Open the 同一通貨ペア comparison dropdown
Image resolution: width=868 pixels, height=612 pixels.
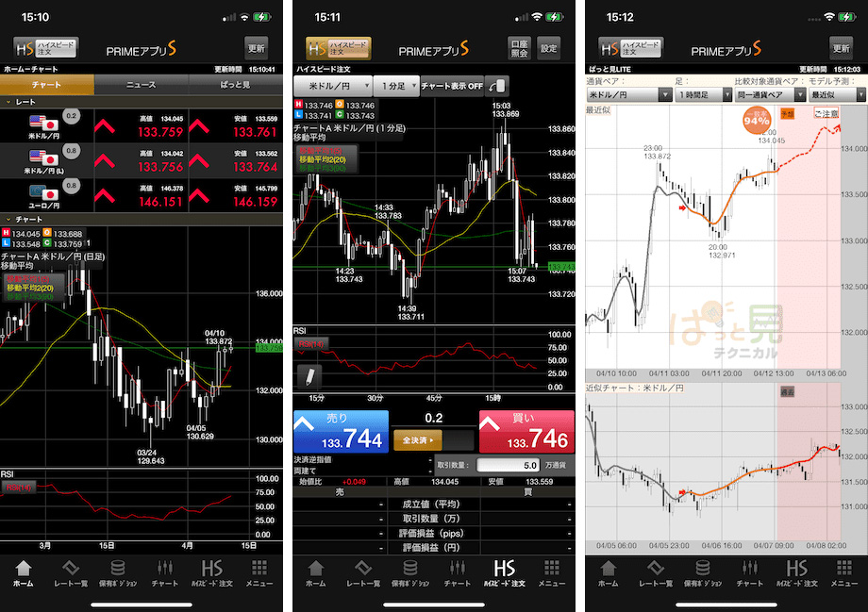point(770,94)
